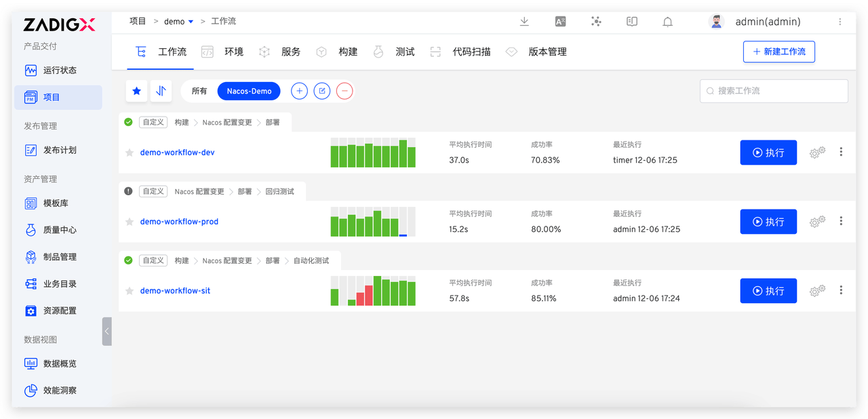Image resolution: width=868 pixels, height=419 pixels.
Task: Open the notification bell
Action: [x=667, y=22]
